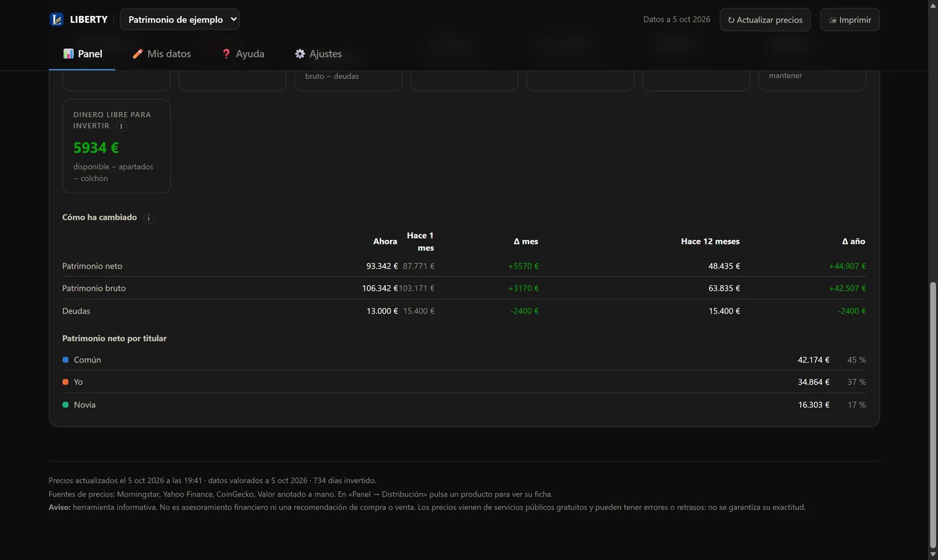Click the 42.174 € Común amount
The height and width of the screenshot is (560, 938).
pos(813,360)
